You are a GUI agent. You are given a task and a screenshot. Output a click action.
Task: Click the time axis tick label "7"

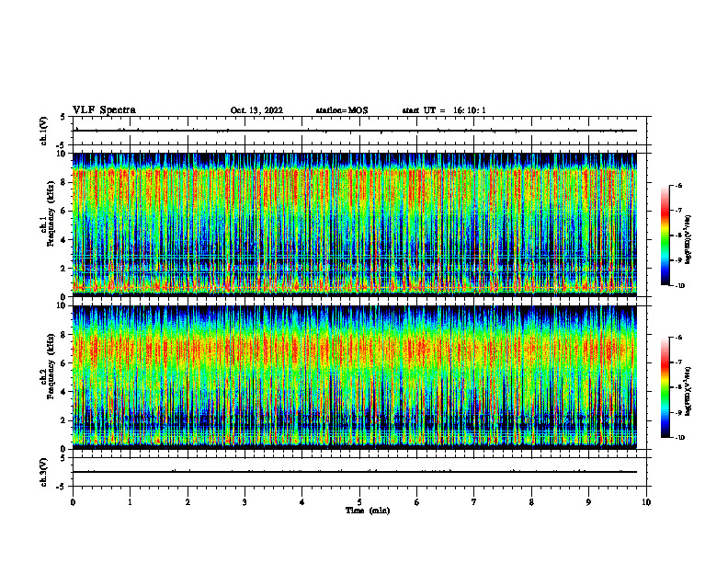coord(474,502)
